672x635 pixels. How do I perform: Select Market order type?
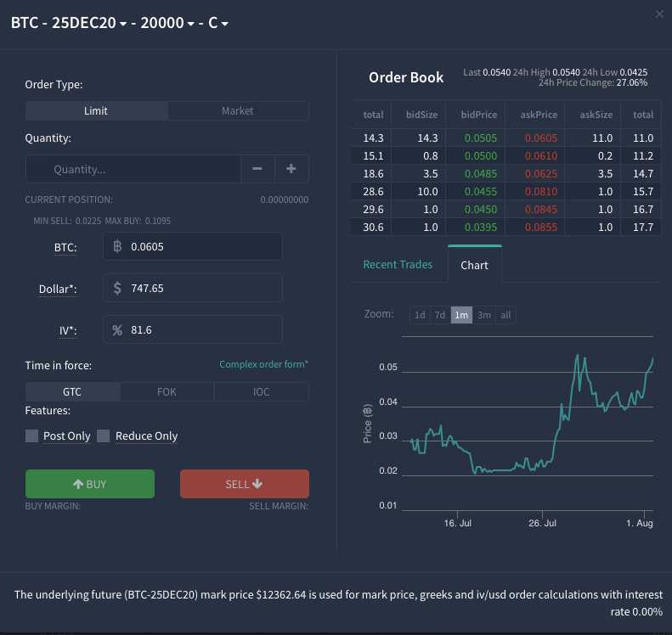tap(238, 111)
